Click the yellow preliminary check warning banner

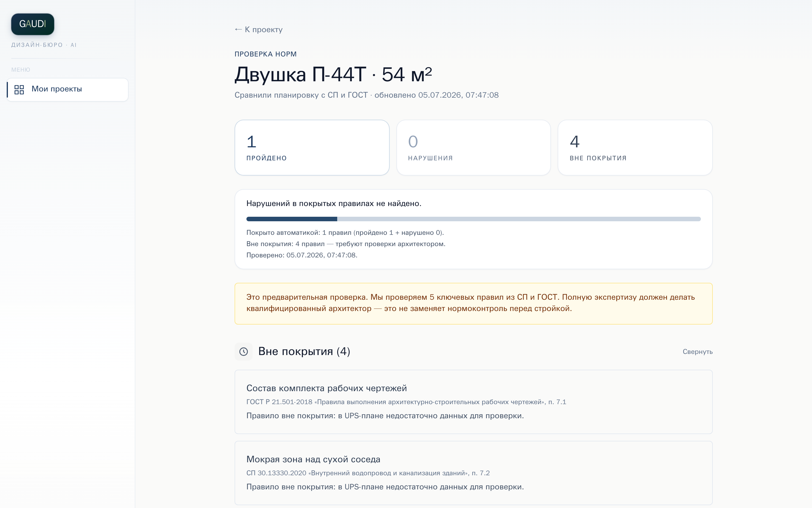473,303
